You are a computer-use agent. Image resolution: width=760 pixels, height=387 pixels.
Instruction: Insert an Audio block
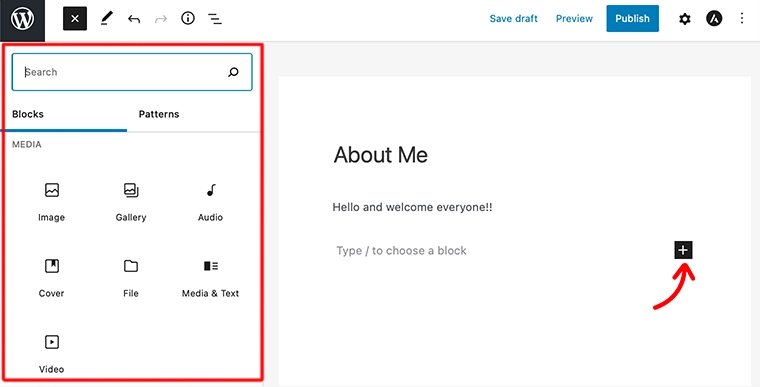210,202
